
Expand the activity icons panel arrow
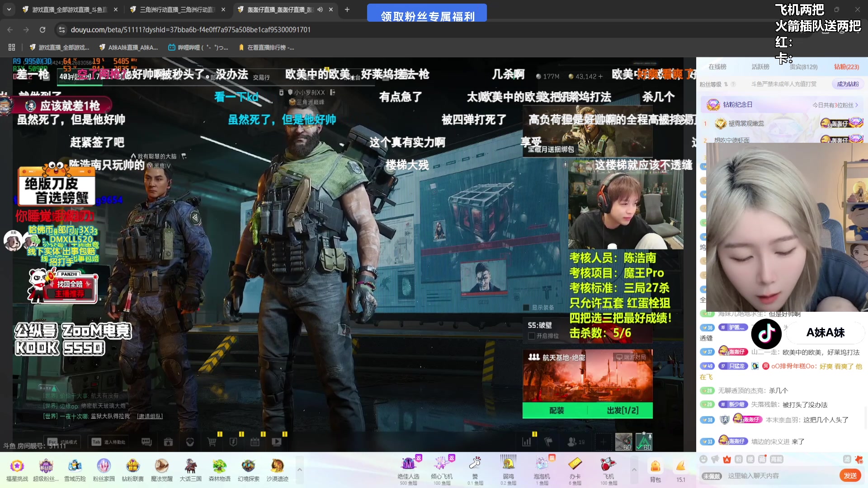tap(299, 470)
